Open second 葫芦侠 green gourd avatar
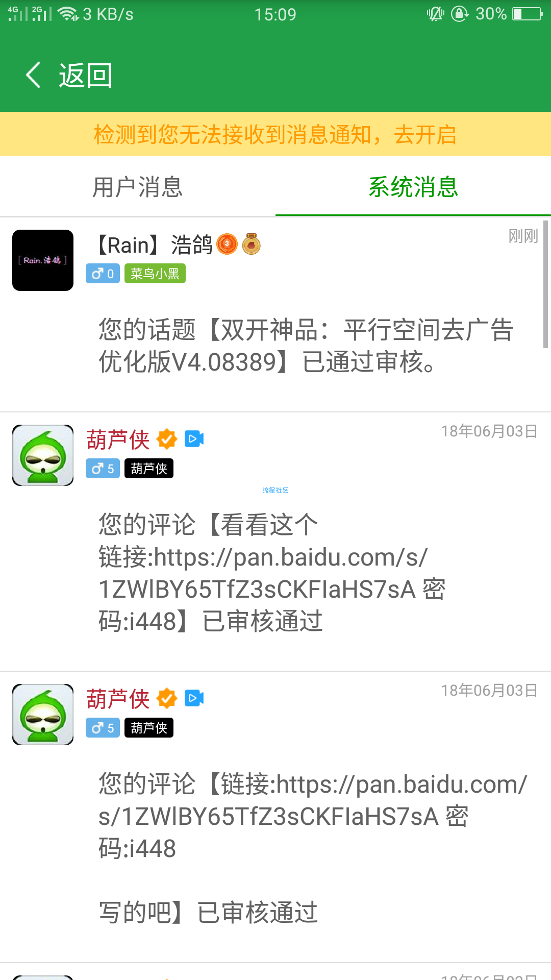This screenshot has height=980, width=551. pos(43,715)
